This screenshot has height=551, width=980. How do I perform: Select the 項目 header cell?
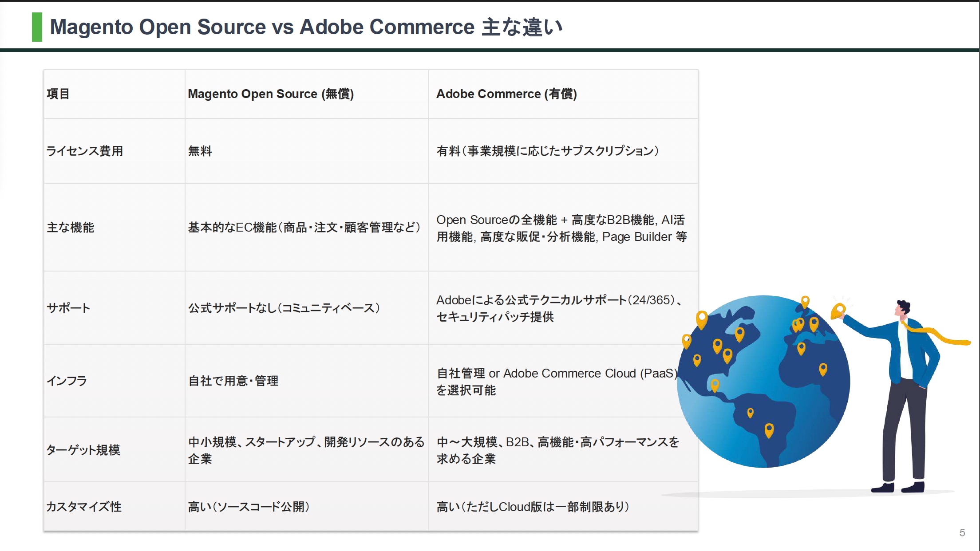click(58, 94)
